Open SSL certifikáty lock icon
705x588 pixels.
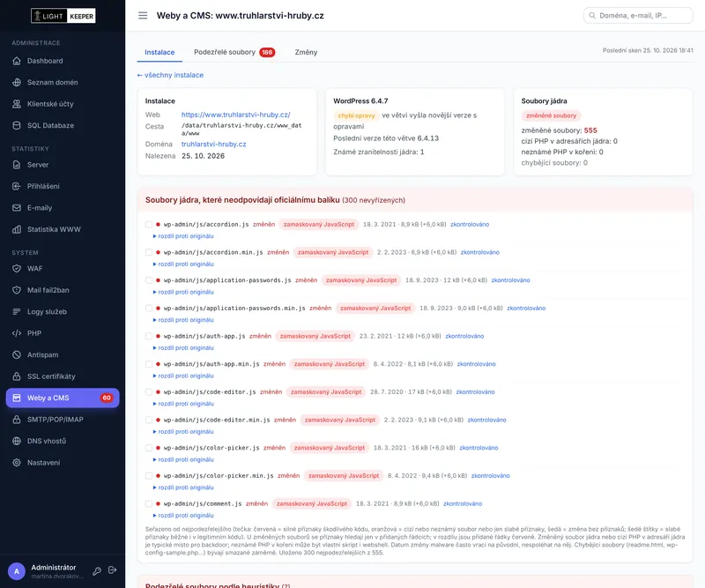click(17, 376)
